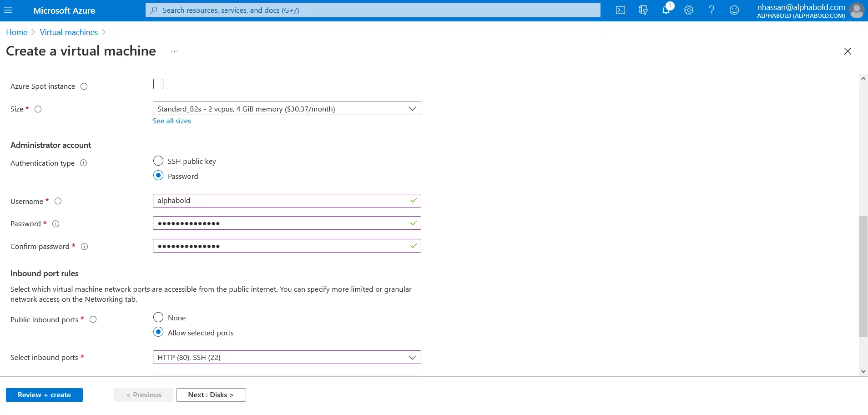
Task: Open the Directories and subscriptions filter icon
Action: pos(643,10)
